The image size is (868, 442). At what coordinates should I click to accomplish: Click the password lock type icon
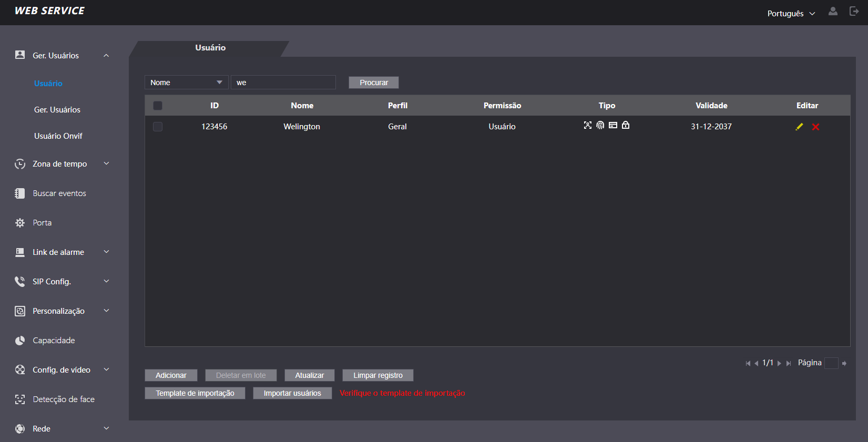626,125
